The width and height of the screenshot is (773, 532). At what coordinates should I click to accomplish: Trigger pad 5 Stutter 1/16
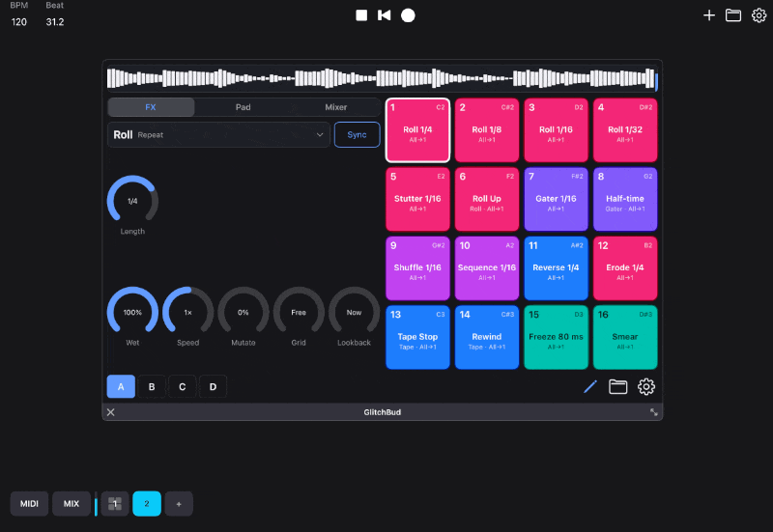pos(417,199)
